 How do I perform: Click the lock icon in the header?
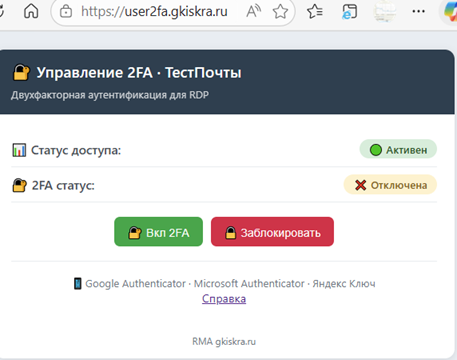coord(21,73)
